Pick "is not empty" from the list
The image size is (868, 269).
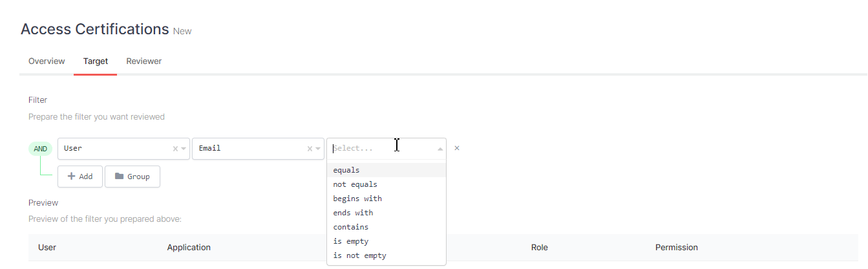[x=359, y=255]
